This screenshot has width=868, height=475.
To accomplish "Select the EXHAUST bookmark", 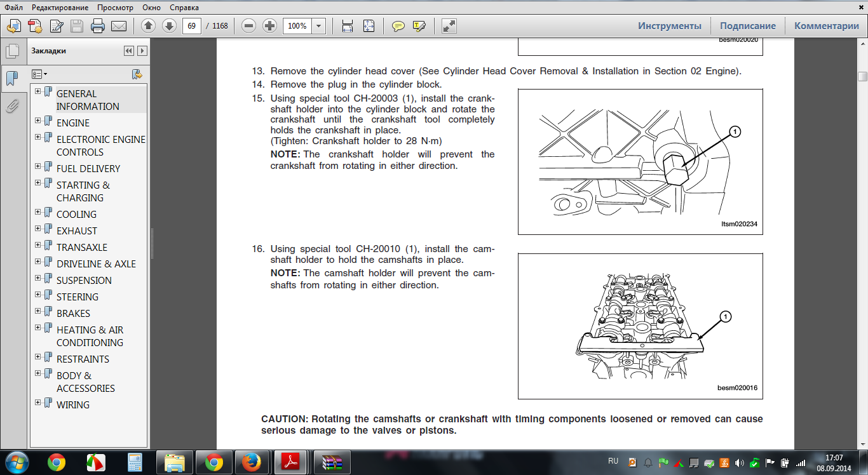I will tap(77, 231).
